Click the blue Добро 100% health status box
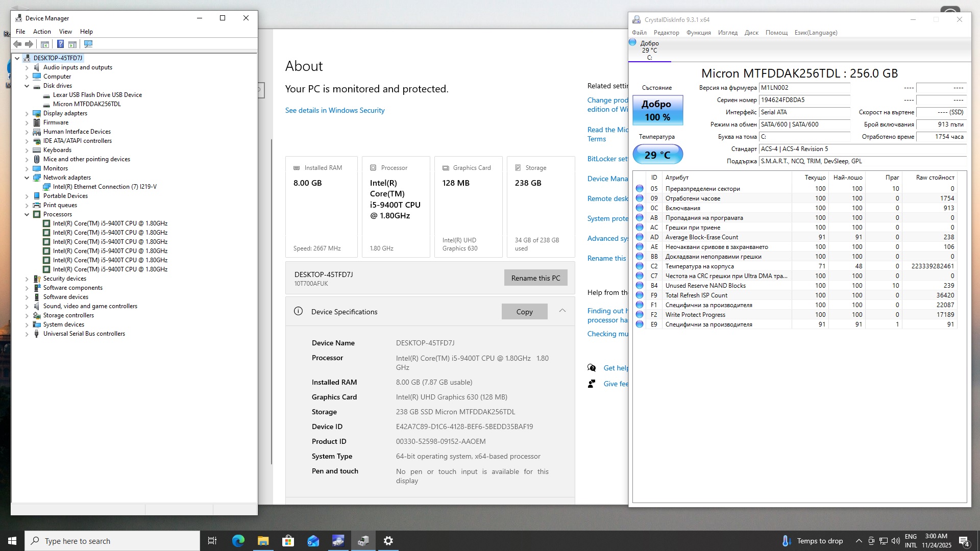 tap(657, 110)
